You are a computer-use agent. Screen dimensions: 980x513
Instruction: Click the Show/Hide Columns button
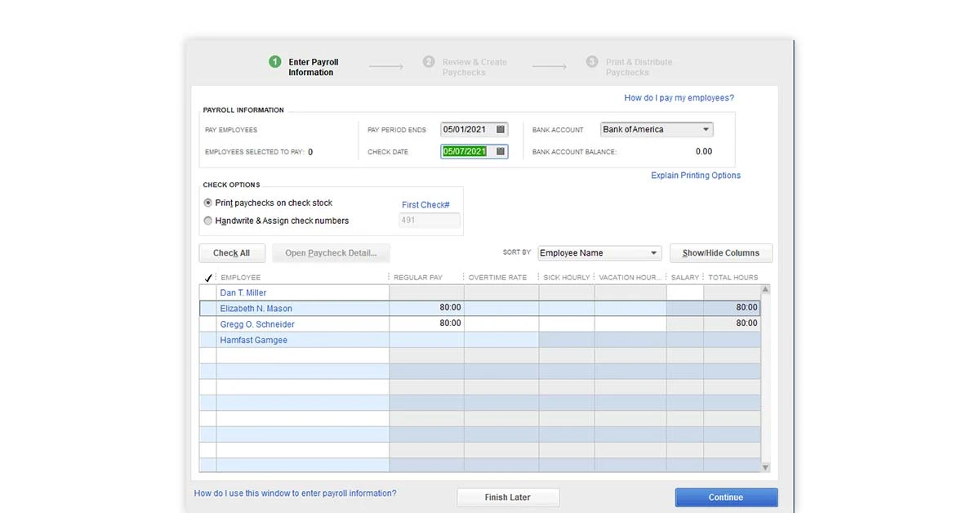720,253
